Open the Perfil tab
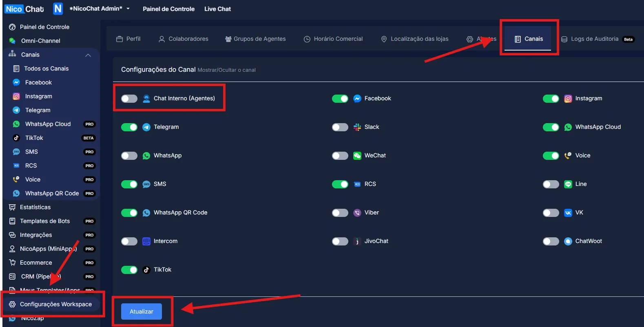This screenshot has width=644, height=327. coord(128,39)
